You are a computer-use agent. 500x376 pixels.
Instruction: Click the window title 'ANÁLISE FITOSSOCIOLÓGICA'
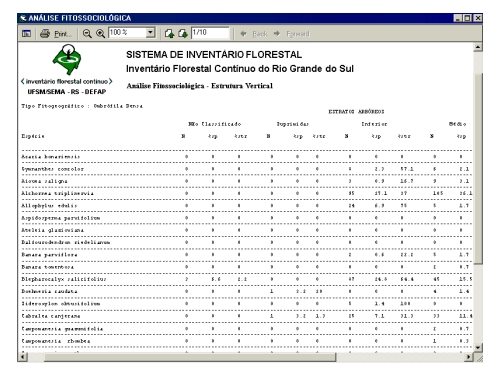point(80,18)
